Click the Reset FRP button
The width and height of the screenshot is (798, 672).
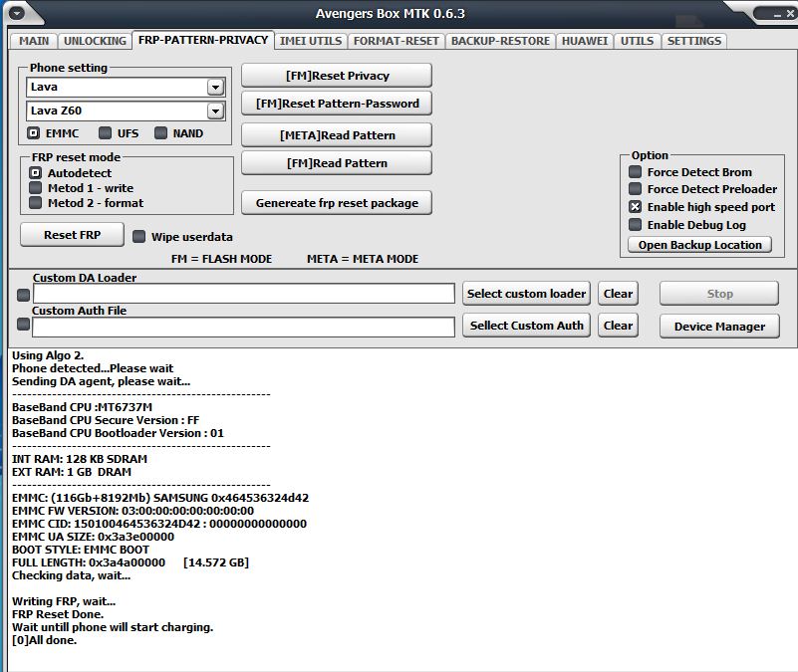[x=73, y=235]
